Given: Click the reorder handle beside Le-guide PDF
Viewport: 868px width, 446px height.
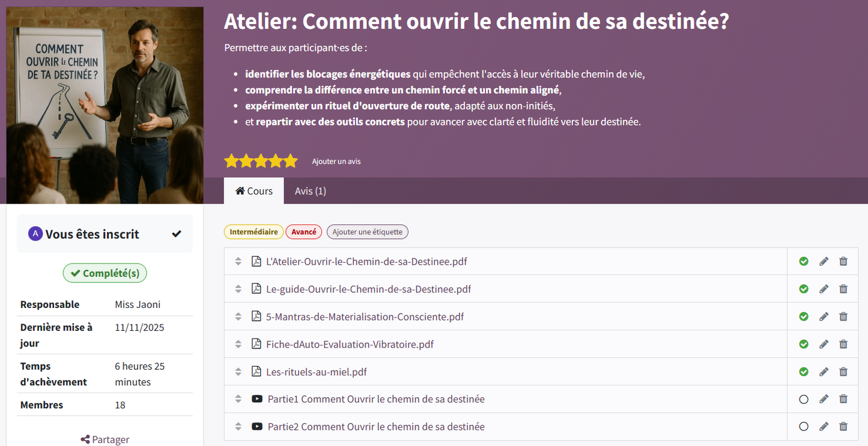Looking at the screenshot, I should point(238,289).
